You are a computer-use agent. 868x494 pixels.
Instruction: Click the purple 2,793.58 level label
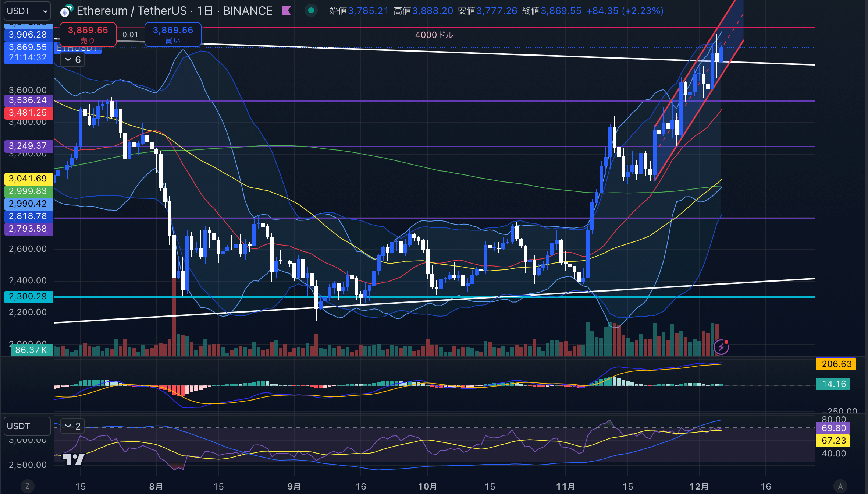click(28, 229)
